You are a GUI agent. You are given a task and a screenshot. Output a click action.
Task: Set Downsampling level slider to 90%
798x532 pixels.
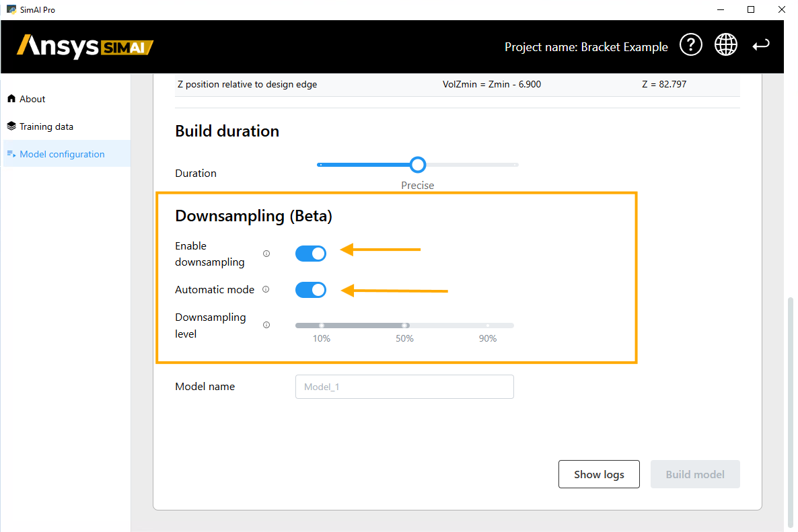point(488,326)
